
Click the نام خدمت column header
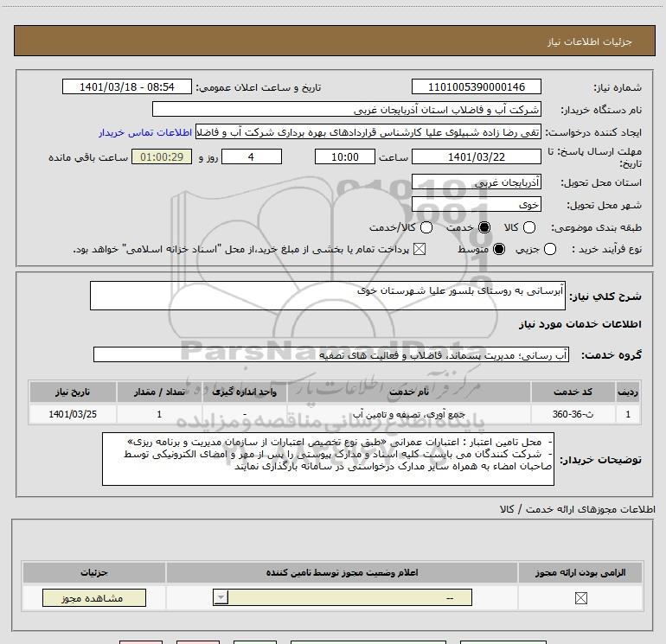[409, 392]
